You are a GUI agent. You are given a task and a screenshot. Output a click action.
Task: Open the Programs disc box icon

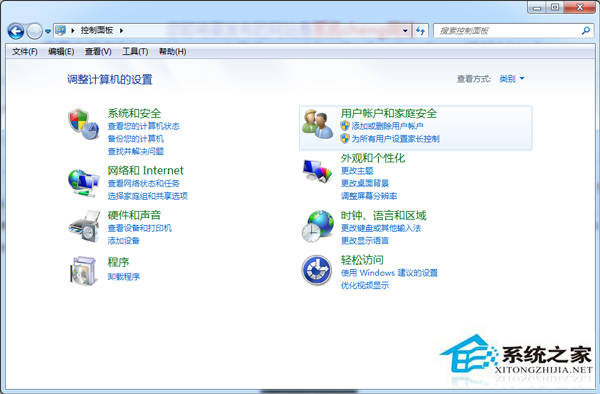coord(83,271)
